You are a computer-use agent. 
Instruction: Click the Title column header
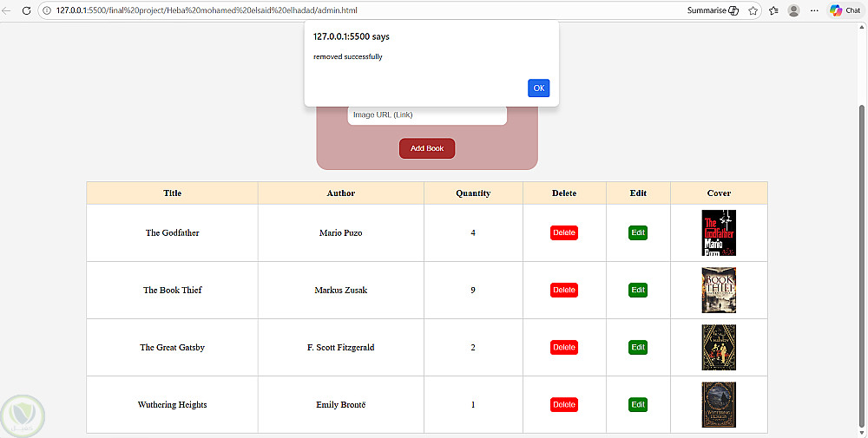click(172, 193)
